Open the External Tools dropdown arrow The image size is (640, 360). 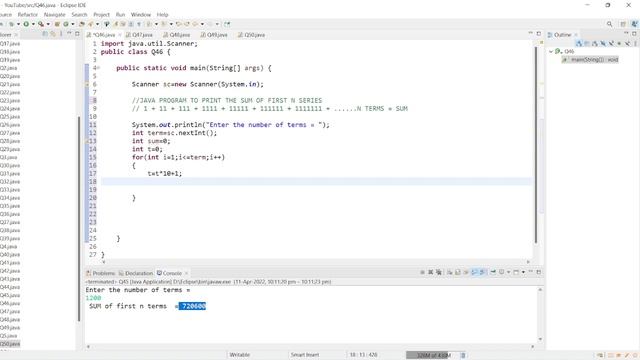coord(48,24)
